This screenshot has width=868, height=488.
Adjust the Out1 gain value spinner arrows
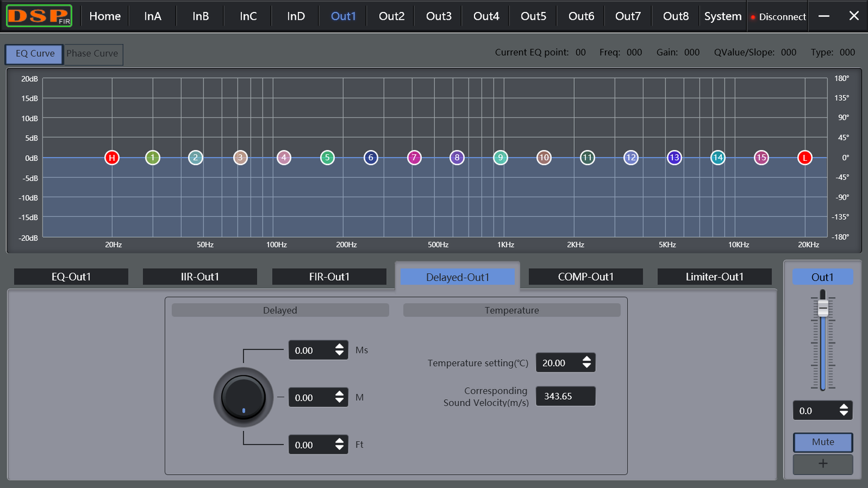(844, 411)
